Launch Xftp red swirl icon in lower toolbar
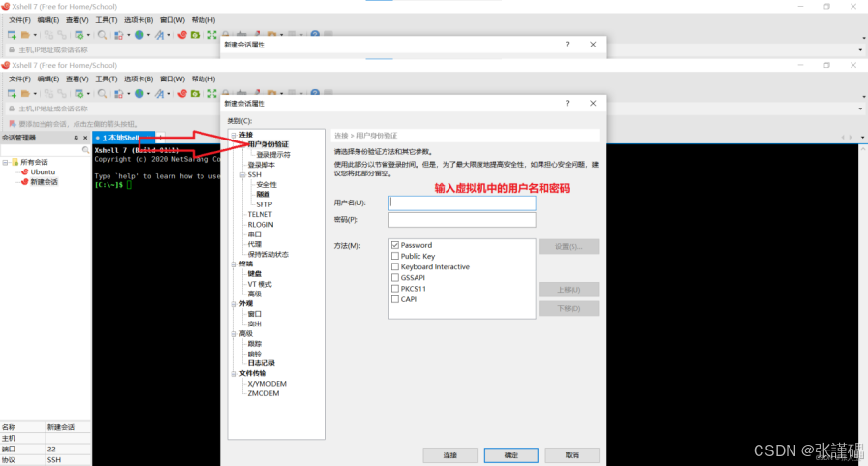868x466 pixels. click(182, 94)
